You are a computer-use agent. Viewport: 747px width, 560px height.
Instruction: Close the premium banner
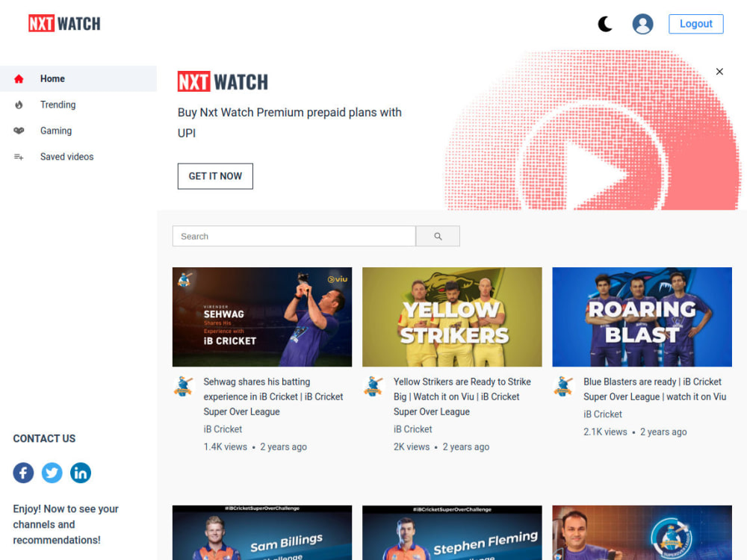pos(719,72)
